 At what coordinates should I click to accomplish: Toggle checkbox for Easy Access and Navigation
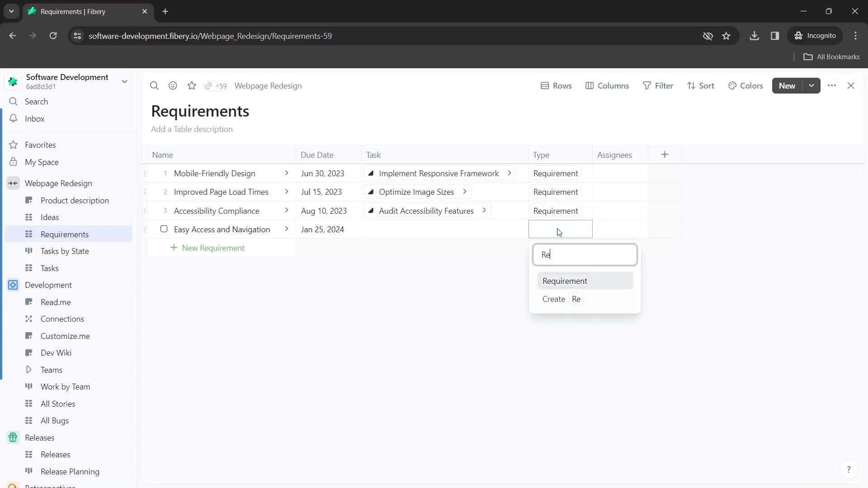click(x=164, y=230)
